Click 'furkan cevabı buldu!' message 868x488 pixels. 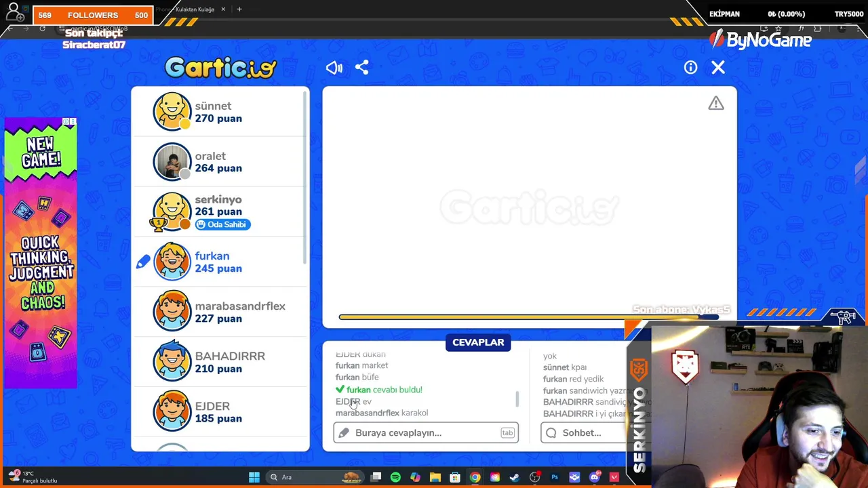(379, 390)
